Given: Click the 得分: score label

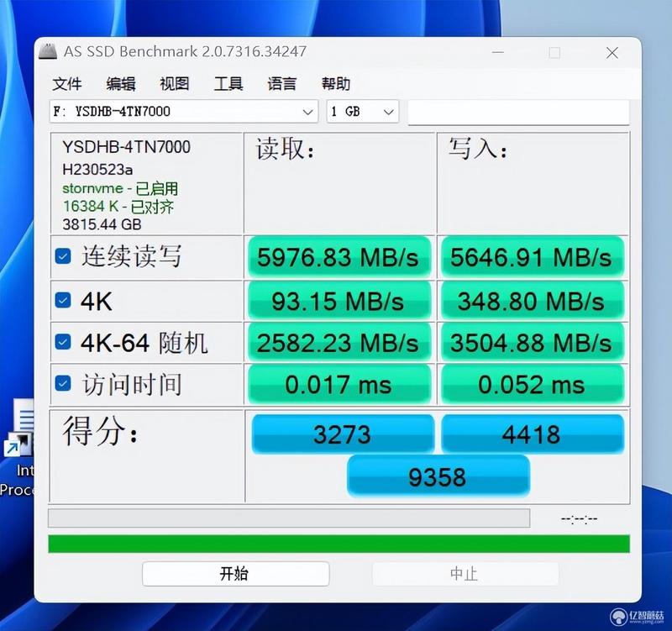Looking at the screenshot, I should click(x=100, y=431).
